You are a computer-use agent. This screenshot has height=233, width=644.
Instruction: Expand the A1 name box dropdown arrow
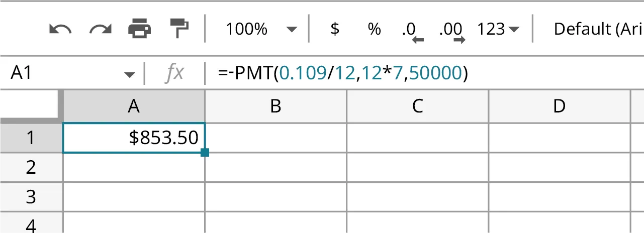point(130,74)
